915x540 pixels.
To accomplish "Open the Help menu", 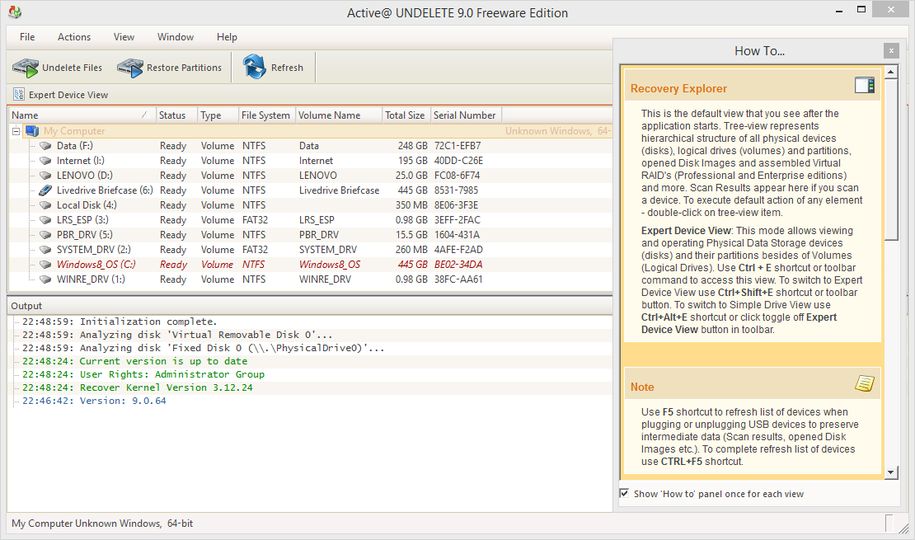I will coord(227,37).
